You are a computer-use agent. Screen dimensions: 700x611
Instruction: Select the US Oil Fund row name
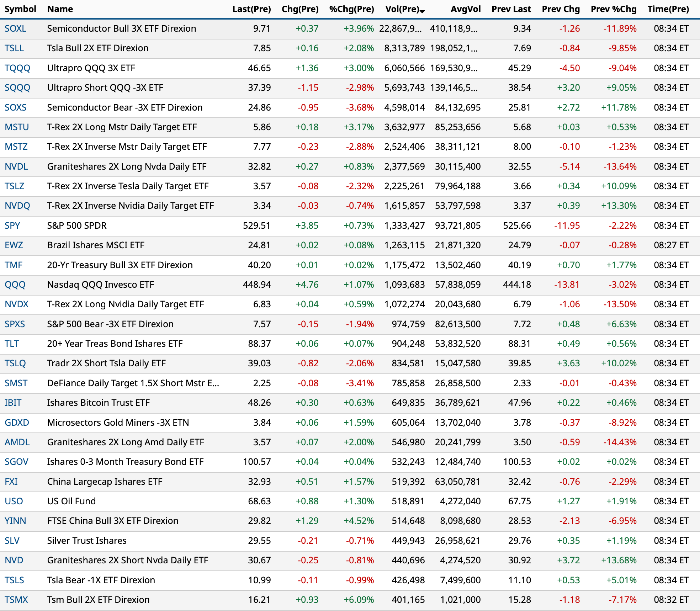(x=71, y=501)
